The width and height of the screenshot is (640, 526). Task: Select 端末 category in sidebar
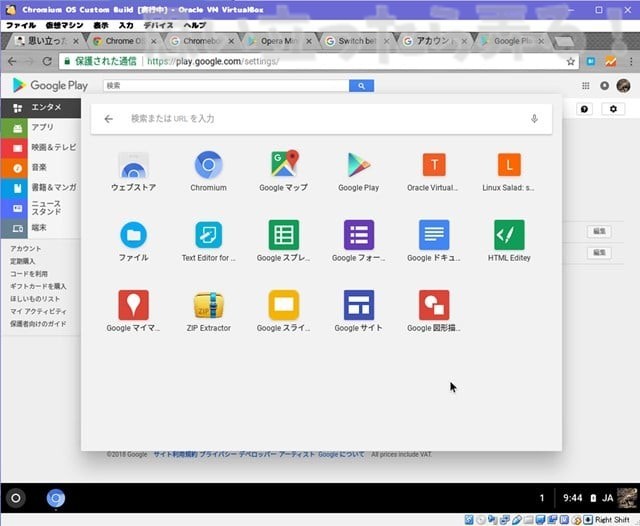pyautogui.click(x=41, y=228)
